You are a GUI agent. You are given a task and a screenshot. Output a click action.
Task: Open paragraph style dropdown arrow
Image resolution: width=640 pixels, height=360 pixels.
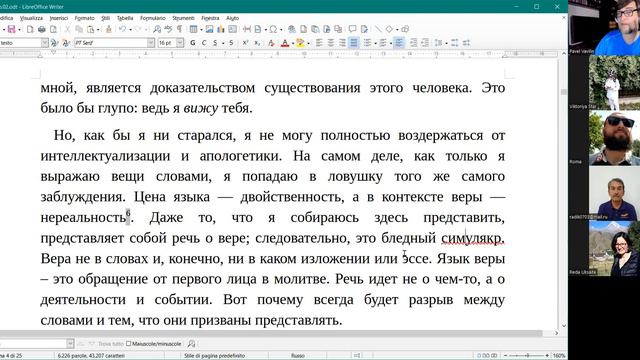[x=44, y=43]
